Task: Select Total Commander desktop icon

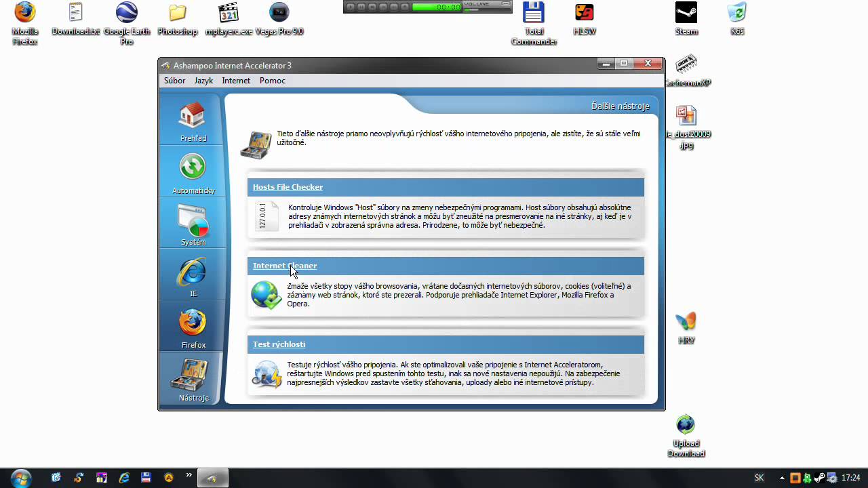Action: 534,24
